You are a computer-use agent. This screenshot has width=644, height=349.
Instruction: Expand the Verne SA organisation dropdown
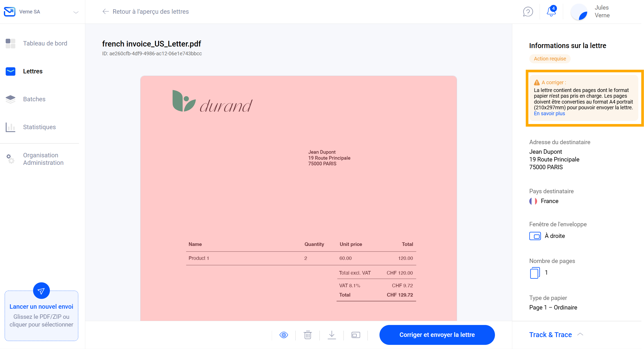click(76, 12)
